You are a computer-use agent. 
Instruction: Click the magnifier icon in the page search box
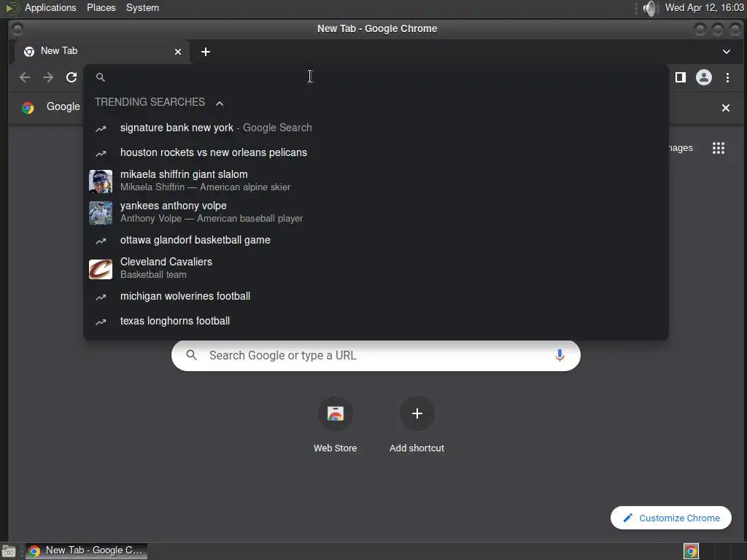click(192, 355)
